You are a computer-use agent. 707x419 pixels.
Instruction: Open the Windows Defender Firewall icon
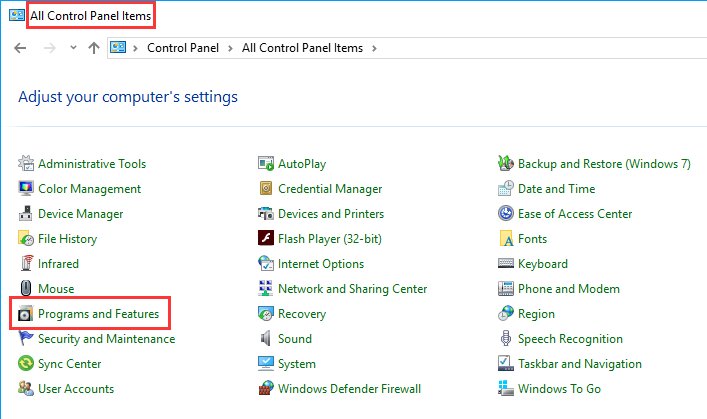[x=266, y=388]
